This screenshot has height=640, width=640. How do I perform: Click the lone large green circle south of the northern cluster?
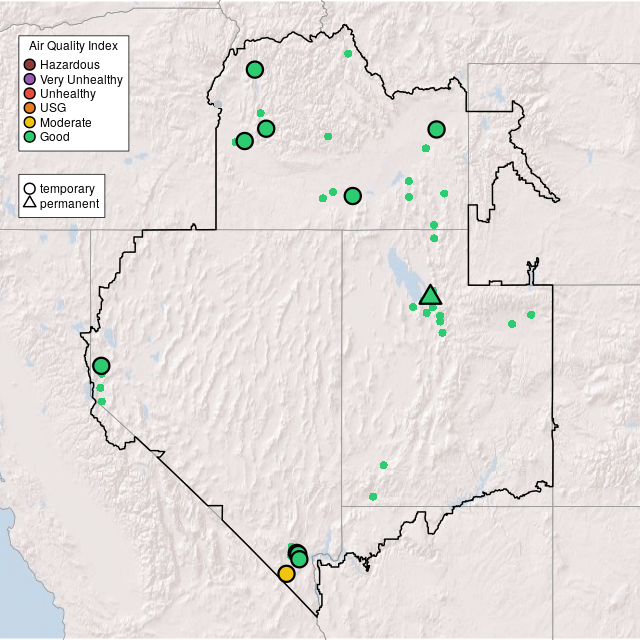coord(352,196)
